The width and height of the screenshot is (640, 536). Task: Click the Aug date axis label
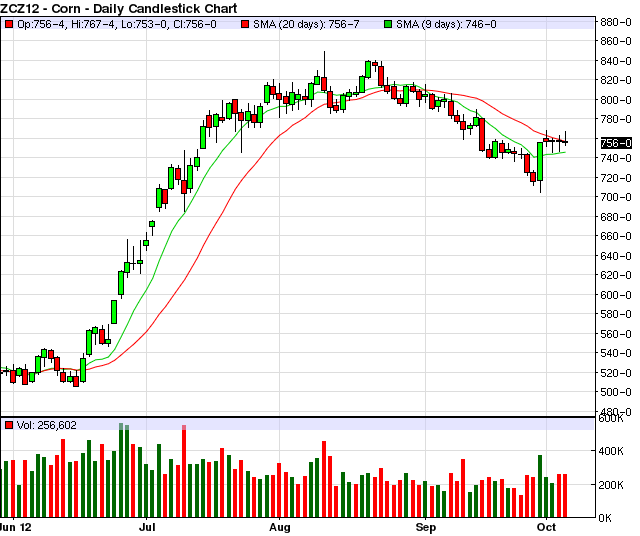click(280, 527)
